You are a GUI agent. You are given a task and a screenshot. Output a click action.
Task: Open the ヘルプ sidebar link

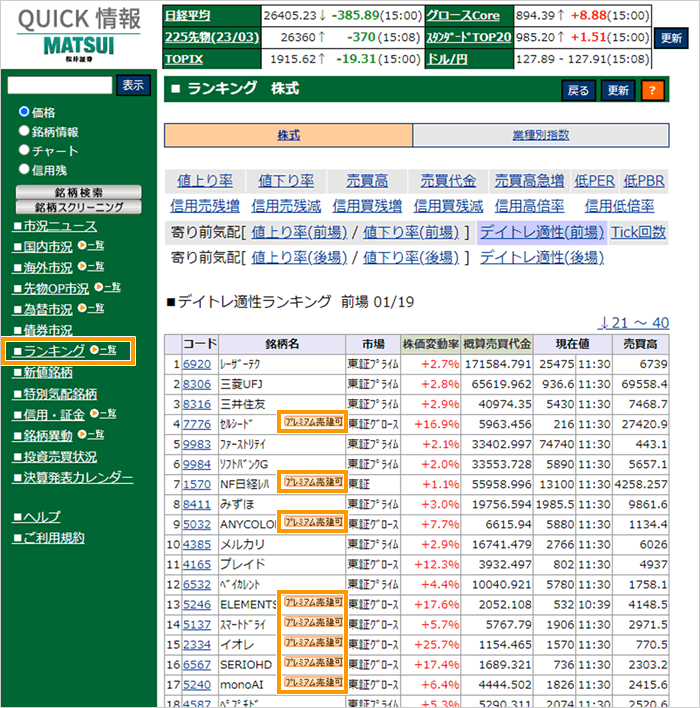pos(37,517)
